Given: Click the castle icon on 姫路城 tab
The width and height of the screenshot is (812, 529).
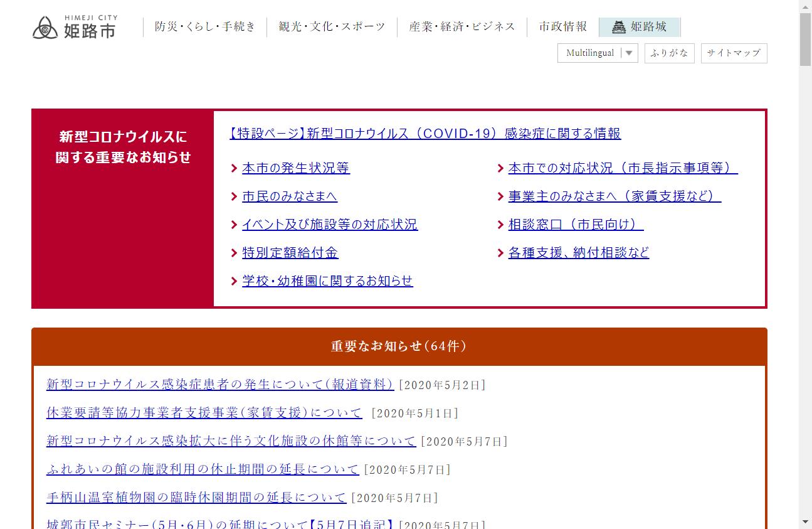Looking at the screenshot, I should tap(619, 27).
